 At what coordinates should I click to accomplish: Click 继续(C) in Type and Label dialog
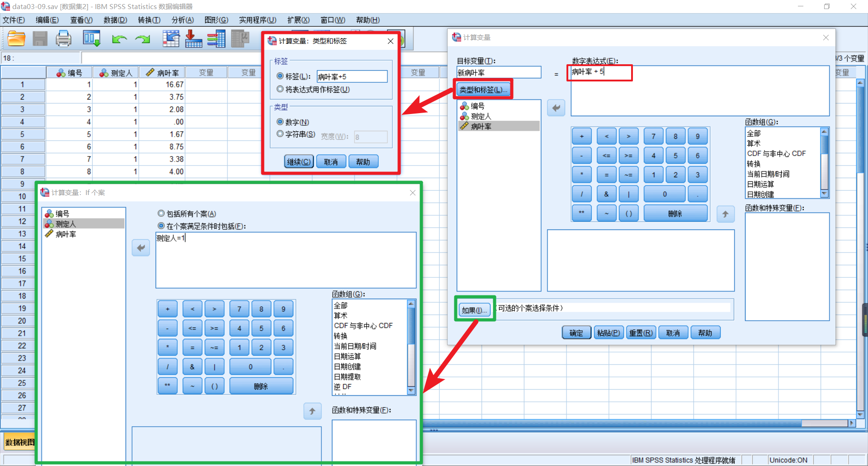tap(299, 162)
